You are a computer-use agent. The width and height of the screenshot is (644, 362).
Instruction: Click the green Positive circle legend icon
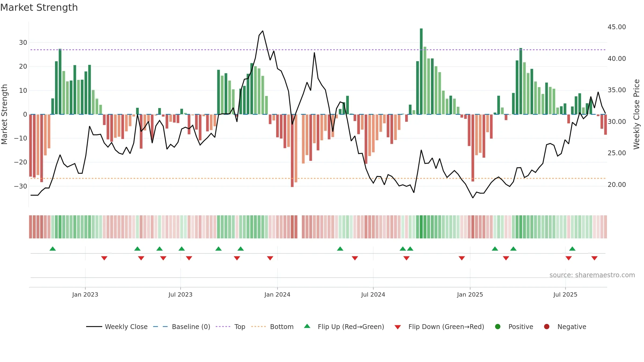[498, 327]
